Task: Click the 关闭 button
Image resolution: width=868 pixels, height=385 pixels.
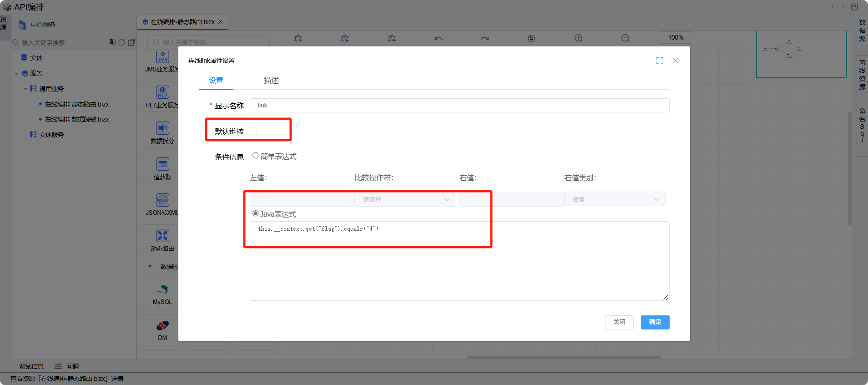Action: click(619, 322)
